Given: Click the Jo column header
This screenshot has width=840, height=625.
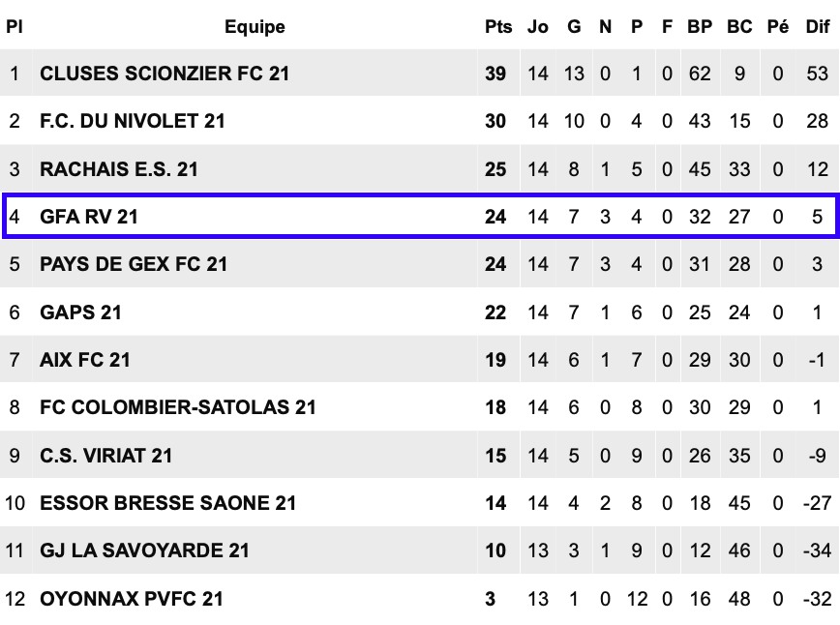Looking at the screenshot, I should (537, 27).
